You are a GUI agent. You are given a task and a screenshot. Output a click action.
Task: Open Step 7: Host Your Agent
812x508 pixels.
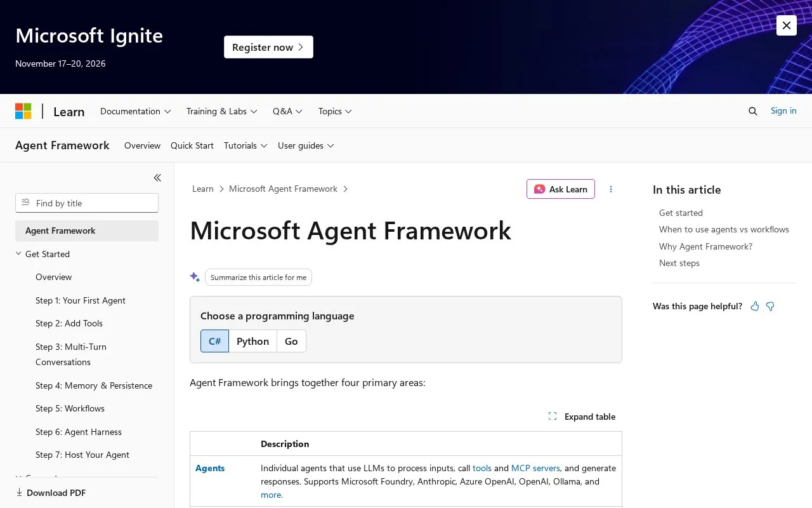tap(82, 455)
